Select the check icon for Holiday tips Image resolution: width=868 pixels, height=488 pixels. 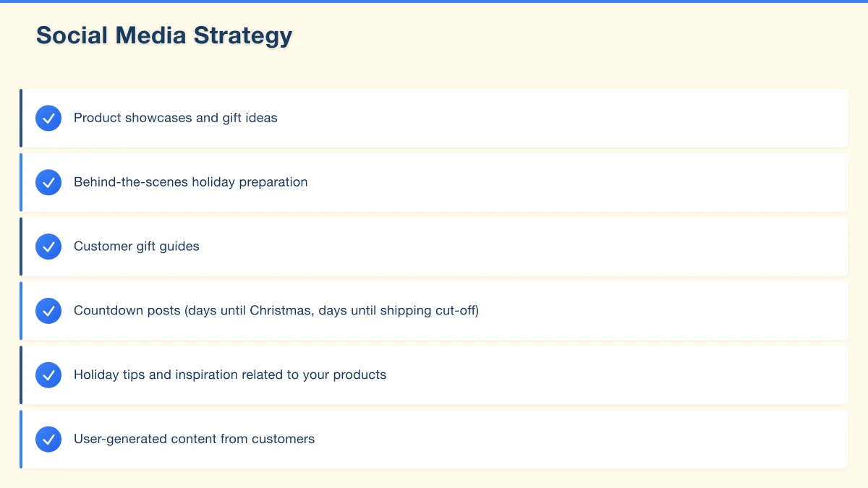click(x=48, y=375)
